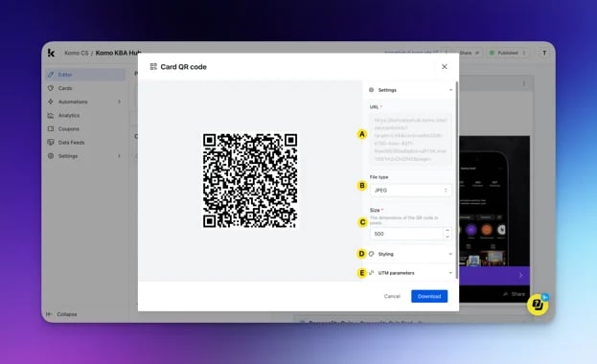
Task: Click the Cancel button
Action: (392, 296)
